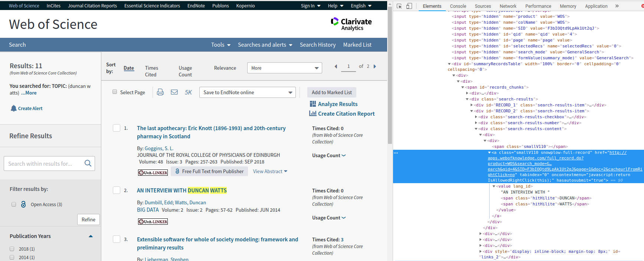Click Search within results input field
The image size is (644, 261).
click(x=44, y=163)
